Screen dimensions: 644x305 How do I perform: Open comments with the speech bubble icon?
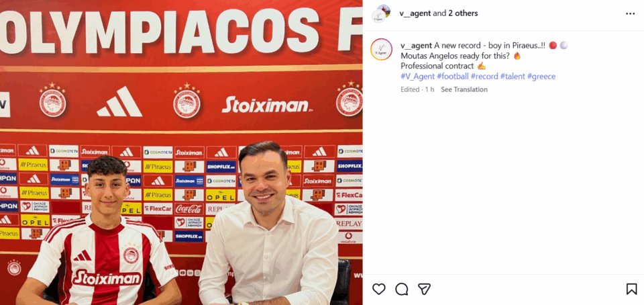click(402, 289)
